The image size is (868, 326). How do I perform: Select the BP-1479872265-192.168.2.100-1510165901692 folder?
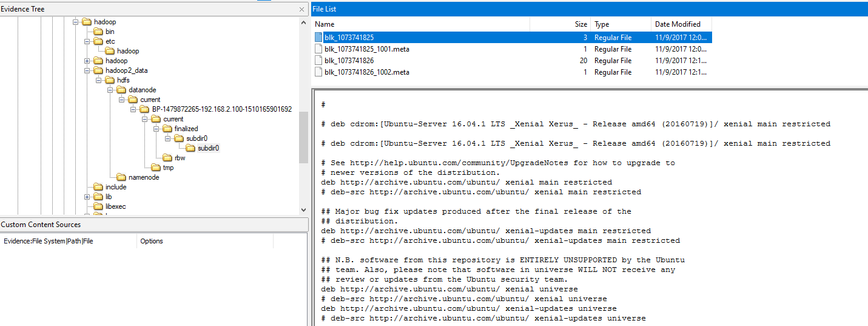222,109
